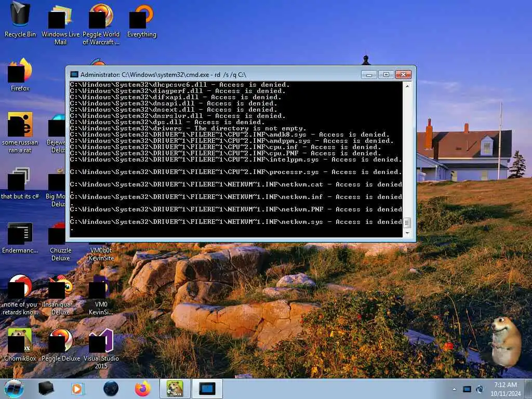Select the Insaniquarium Deluxe desktop icon
The height and width of the screenshot is (399, 532).
coord(60,295)
